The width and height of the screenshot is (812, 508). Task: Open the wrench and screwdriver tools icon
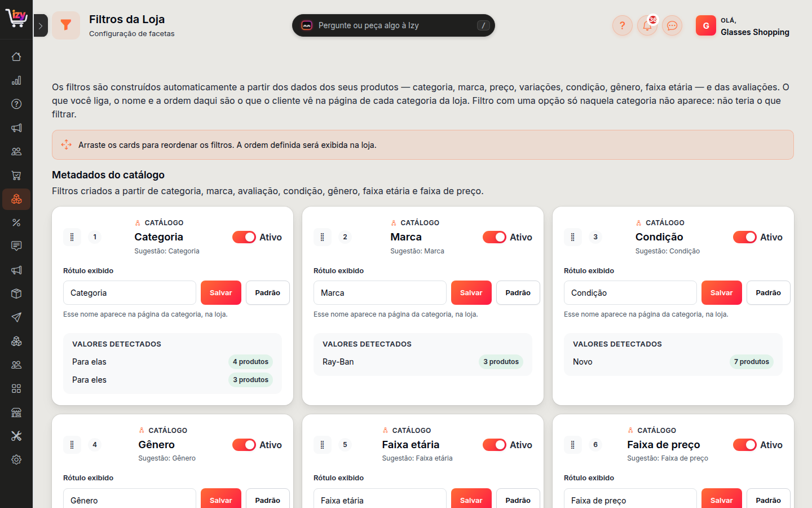[16, 436]
